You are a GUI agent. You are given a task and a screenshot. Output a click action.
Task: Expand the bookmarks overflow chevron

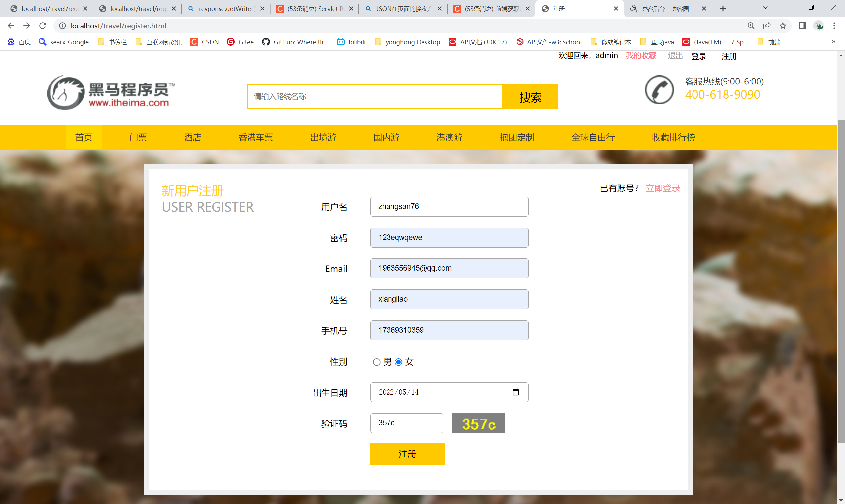pos(833,42)
